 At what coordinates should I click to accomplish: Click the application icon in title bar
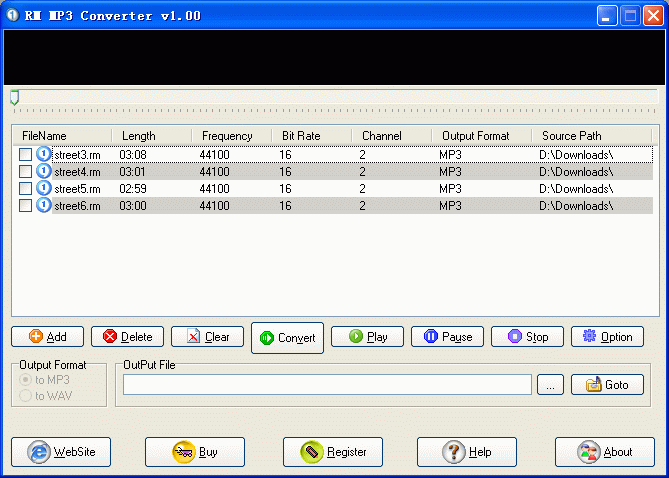[x=13, y=15]
